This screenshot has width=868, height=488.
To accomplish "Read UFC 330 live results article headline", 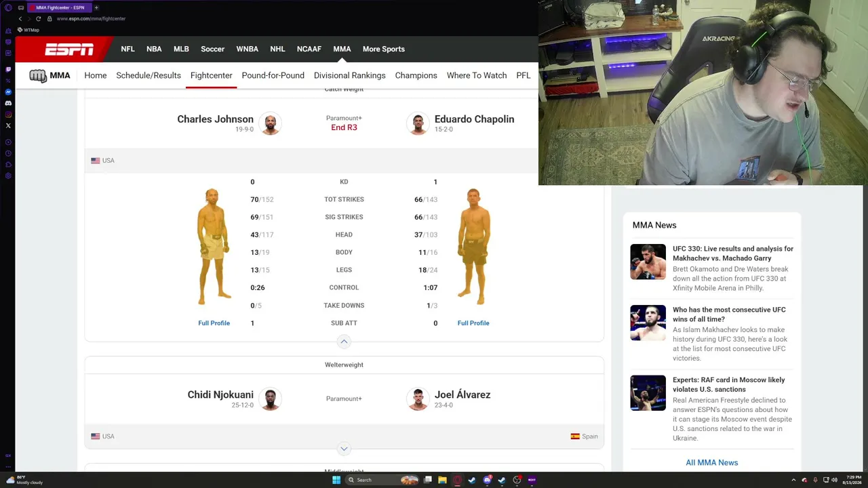I will (733, 253).
